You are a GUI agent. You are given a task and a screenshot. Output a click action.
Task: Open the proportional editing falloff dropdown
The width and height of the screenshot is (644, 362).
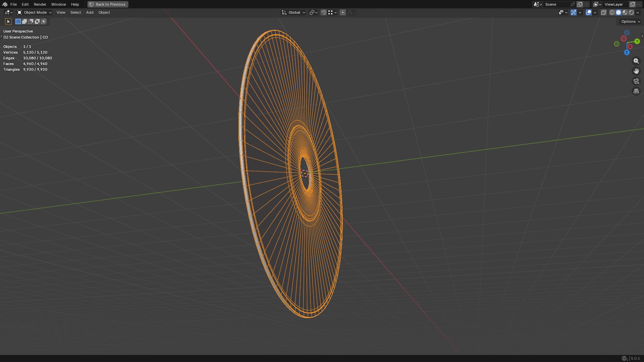point(352,12)
